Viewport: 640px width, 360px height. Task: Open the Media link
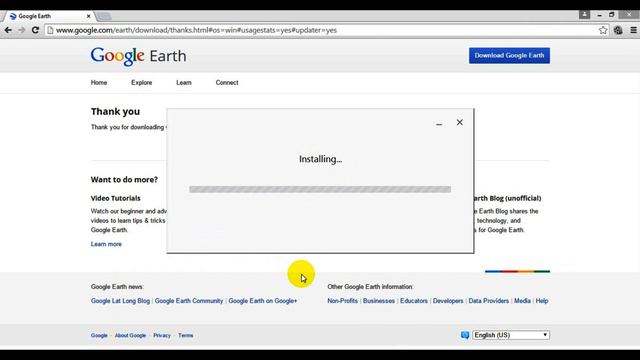522,301
